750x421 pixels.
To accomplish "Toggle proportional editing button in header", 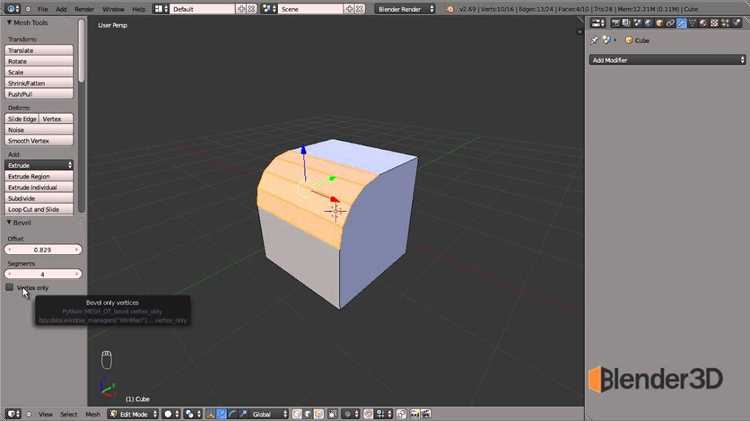I will pyautogui.click(x=353, y=414).
